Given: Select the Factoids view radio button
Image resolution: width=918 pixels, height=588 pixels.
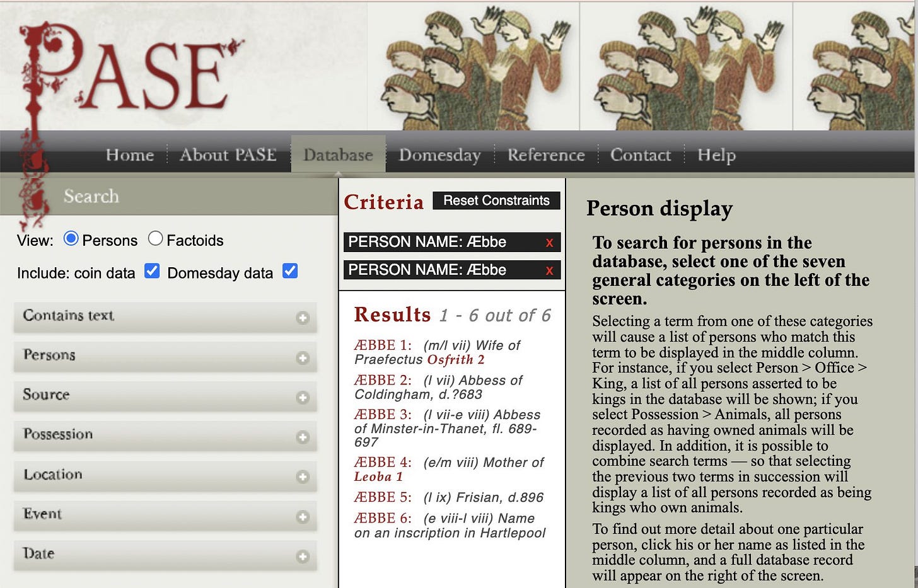Looking at the screenshot, I should pyautogui.click(x=155, y=238).
